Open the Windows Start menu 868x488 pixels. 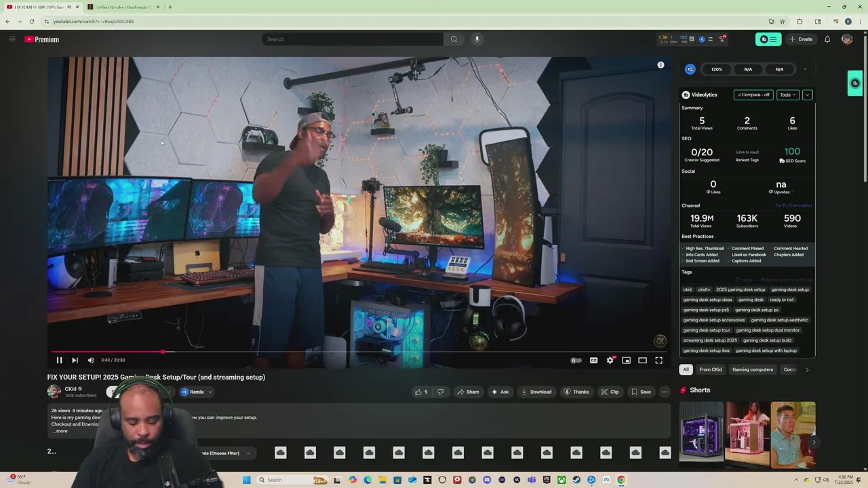pos(247,480)
